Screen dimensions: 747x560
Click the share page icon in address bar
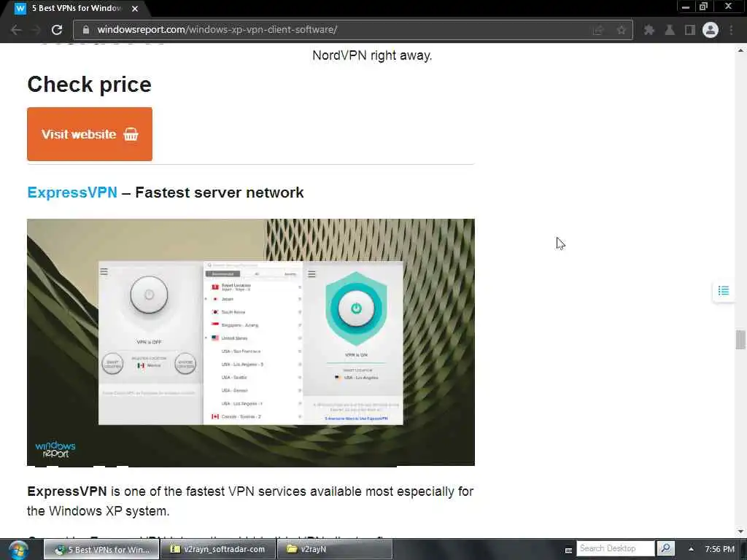click(598, 30)
